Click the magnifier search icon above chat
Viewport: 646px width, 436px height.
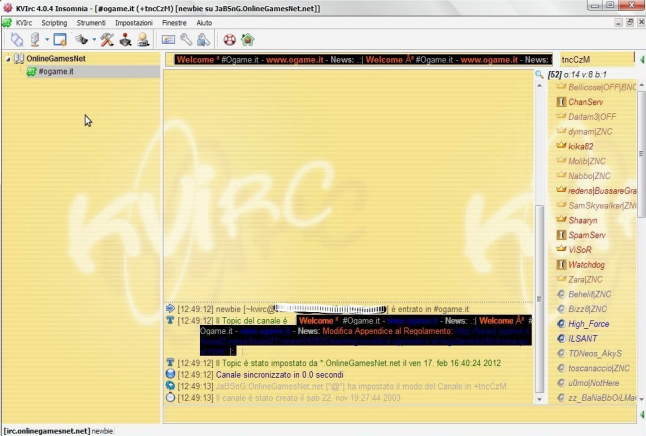539,74
